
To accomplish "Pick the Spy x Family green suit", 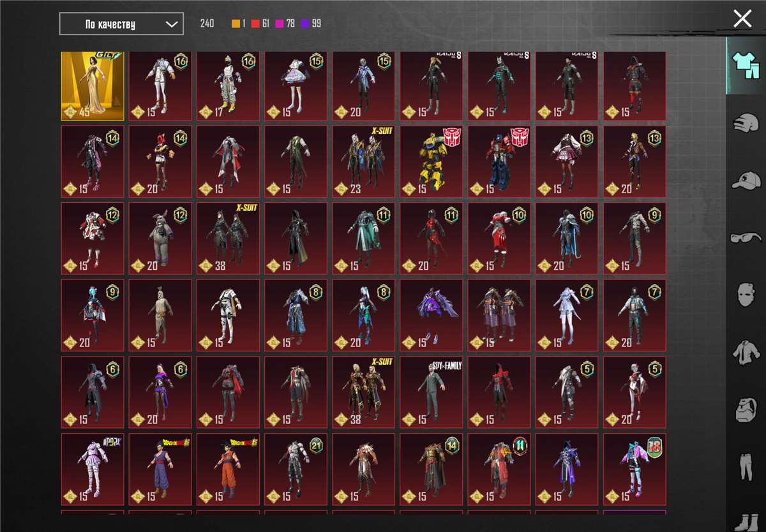I will point(432,392).
